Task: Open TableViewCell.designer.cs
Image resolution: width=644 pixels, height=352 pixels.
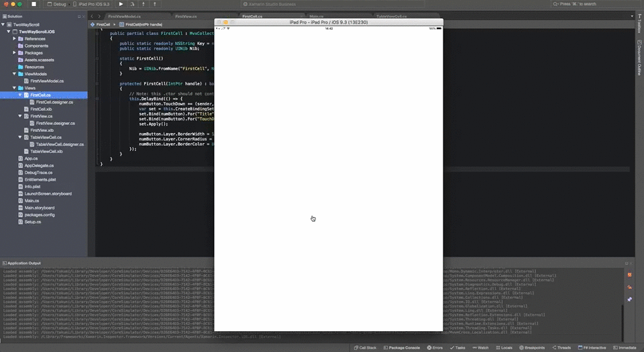Action: coord(56,144)
